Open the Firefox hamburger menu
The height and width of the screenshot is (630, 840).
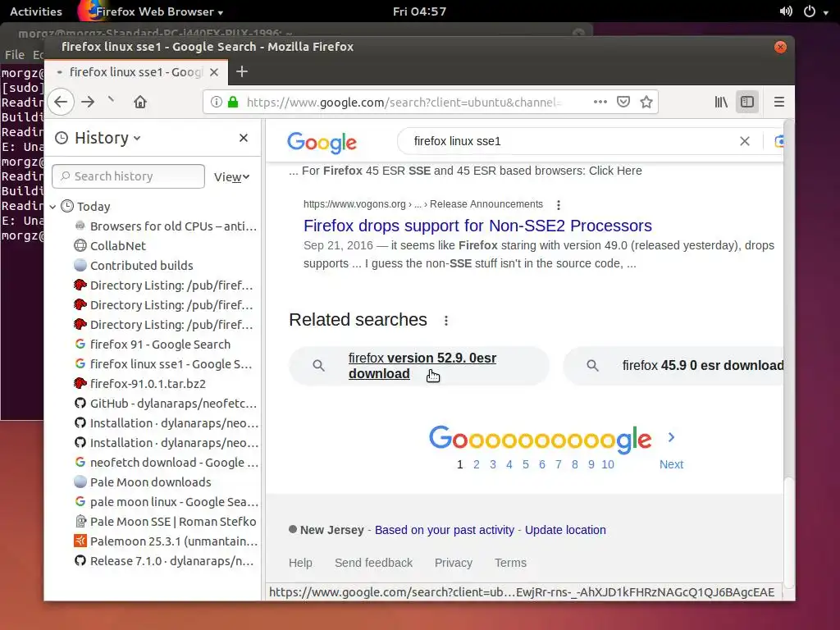(x=779, y=102)
